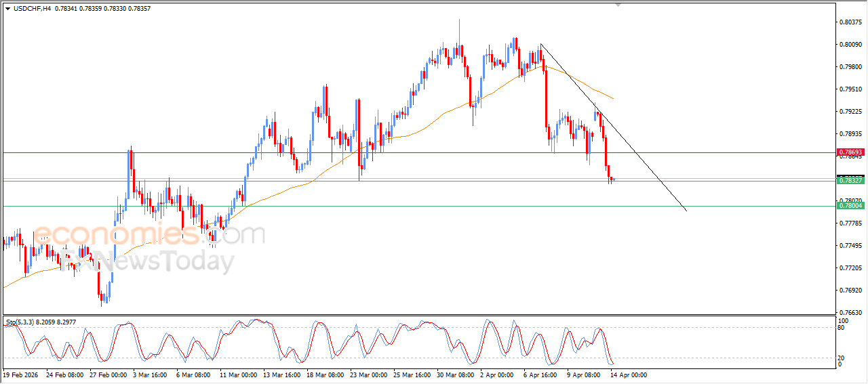868x384 pixels.
Task: Click the 0.76920 price axis value
Action: tap(851, 291)
